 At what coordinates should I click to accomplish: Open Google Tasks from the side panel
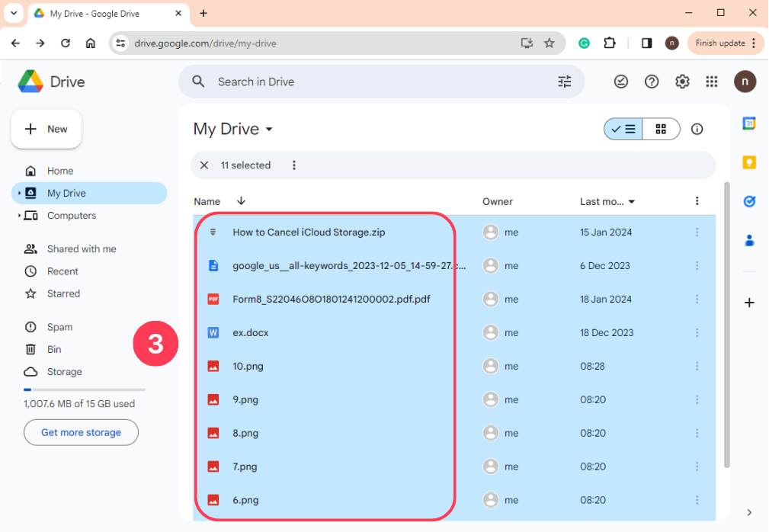click(x=749, y=201)
